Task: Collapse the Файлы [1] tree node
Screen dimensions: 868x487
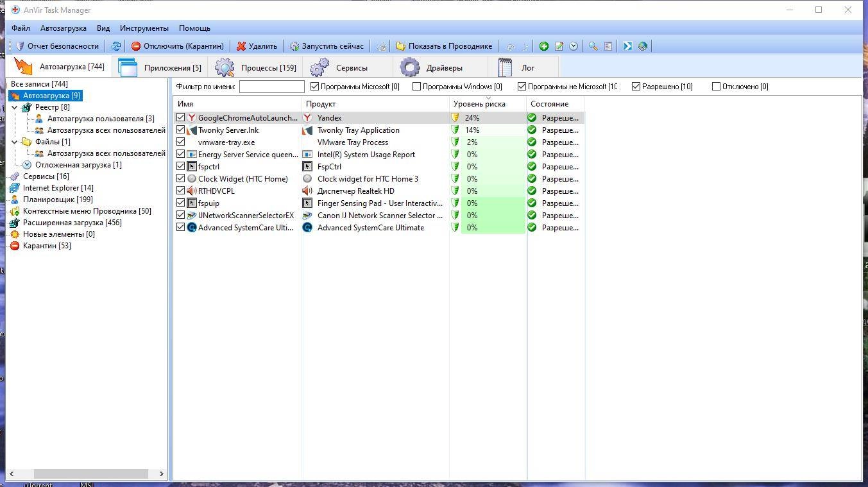Action: click(15, 142)
